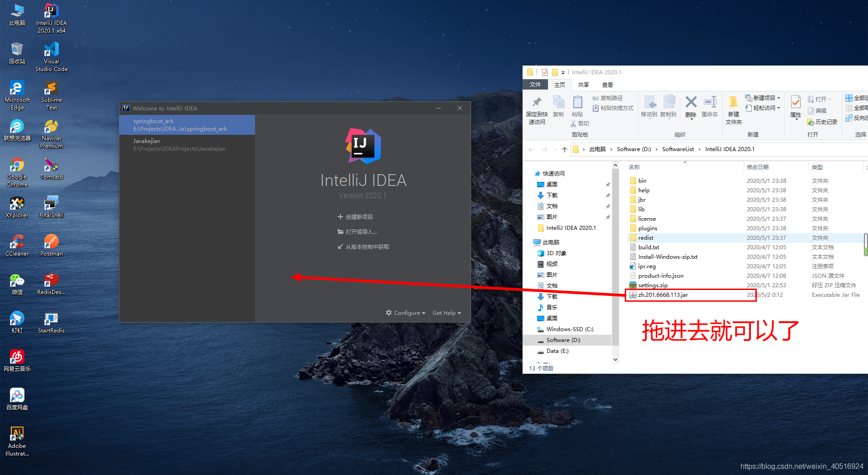Select the RedisDesktop desktop icon
868x475 pixels.
[x=51, y=284]
